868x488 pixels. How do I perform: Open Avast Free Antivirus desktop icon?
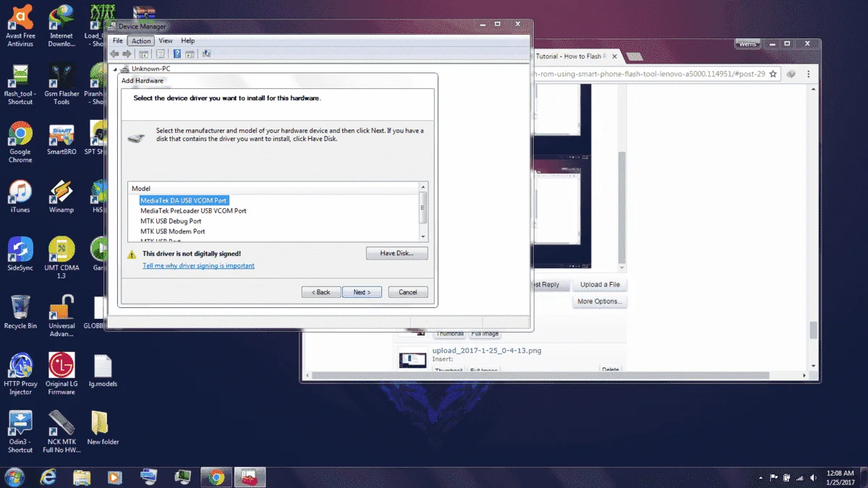point(20,26)
